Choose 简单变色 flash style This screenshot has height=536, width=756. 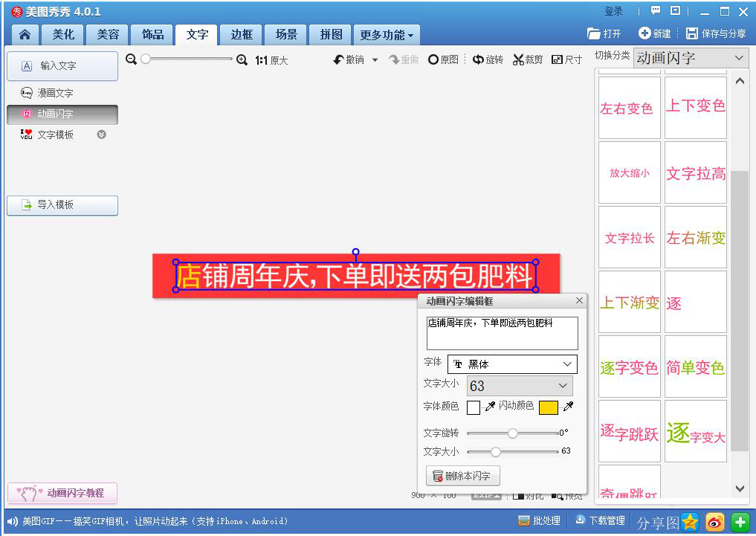coord(695,367)
